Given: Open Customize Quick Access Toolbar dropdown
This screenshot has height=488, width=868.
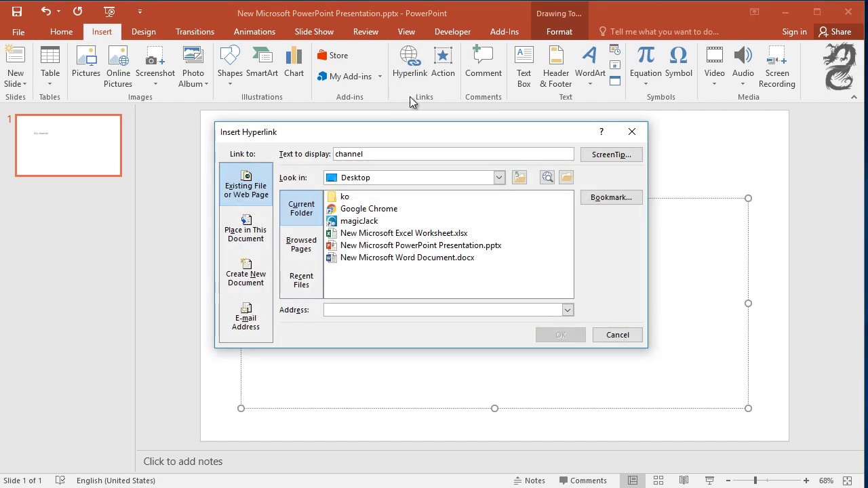Looking at the screenshot, I should coord(140,12).
